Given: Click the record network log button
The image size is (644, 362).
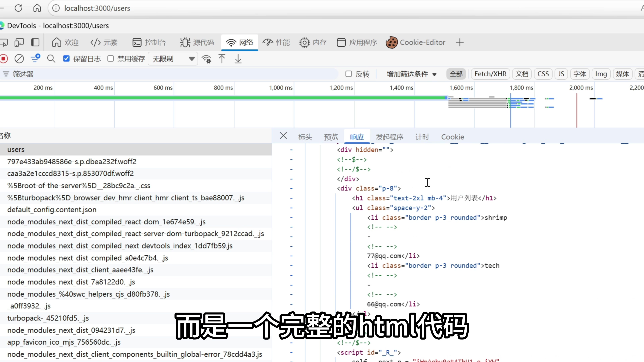Looking at the screenshot, I should (4, 59).
